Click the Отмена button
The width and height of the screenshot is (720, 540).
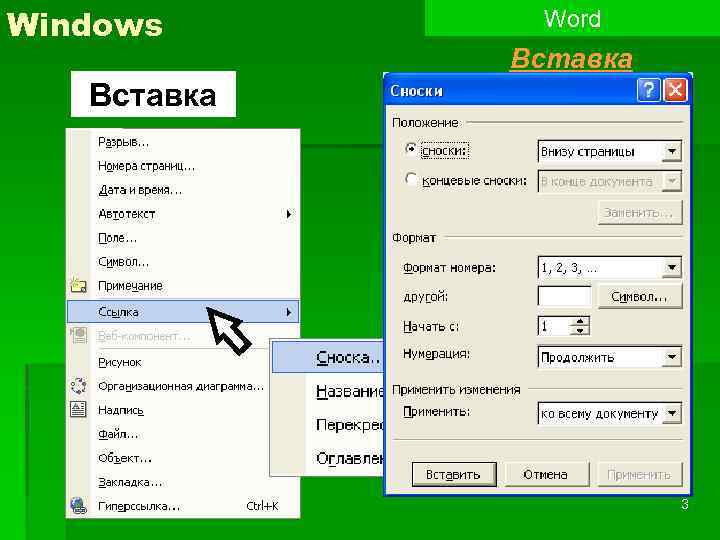(x=546, y=474)
